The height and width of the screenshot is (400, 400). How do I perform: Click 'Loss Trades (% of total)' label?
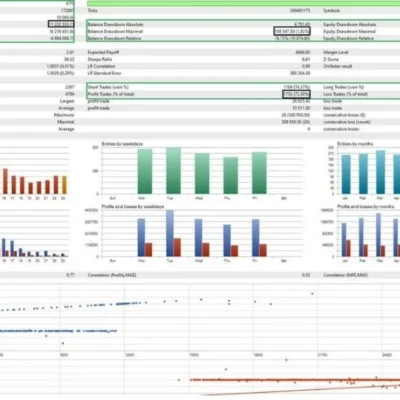(x=345, y=94)
